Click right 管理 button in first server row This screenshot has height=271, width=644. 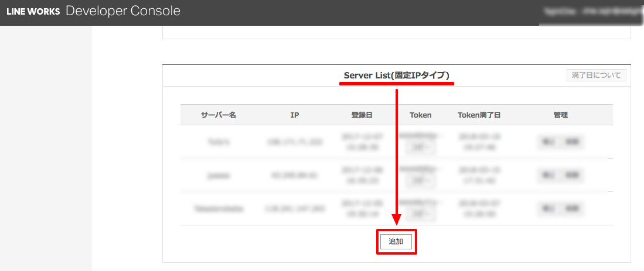573,142
